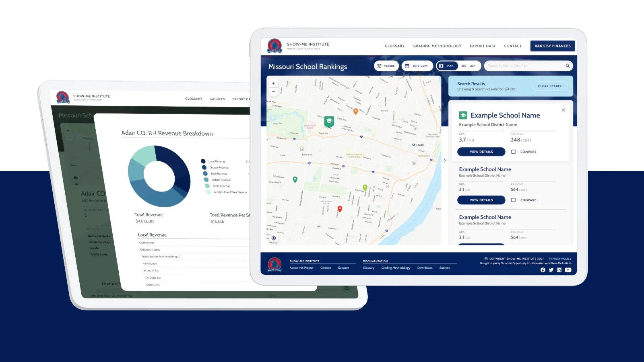Check Compare for the first school result
The height and width of the screenshot is (362, 644).
(514, 152)
